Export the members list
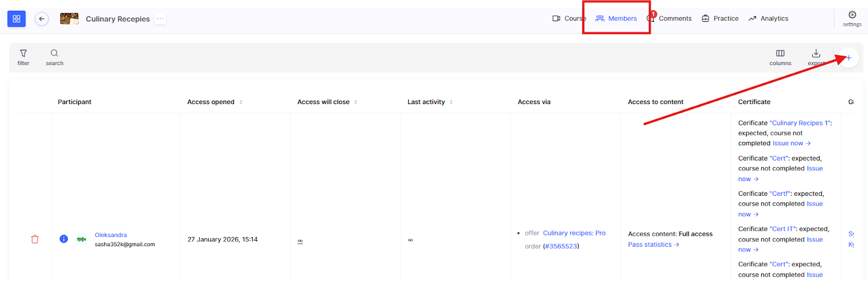The height and width of the screenshot is (282, 868). 815,57
